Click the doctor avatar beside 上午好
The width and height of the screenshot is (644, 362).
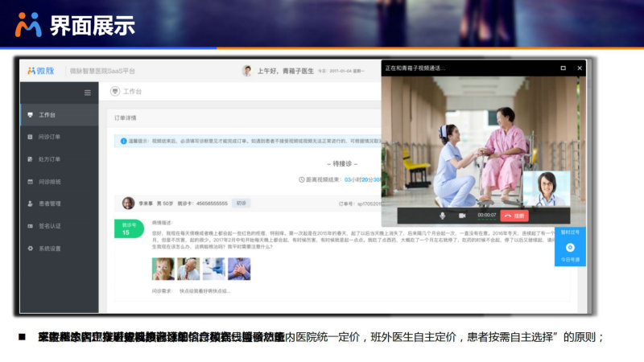[247, 71]
